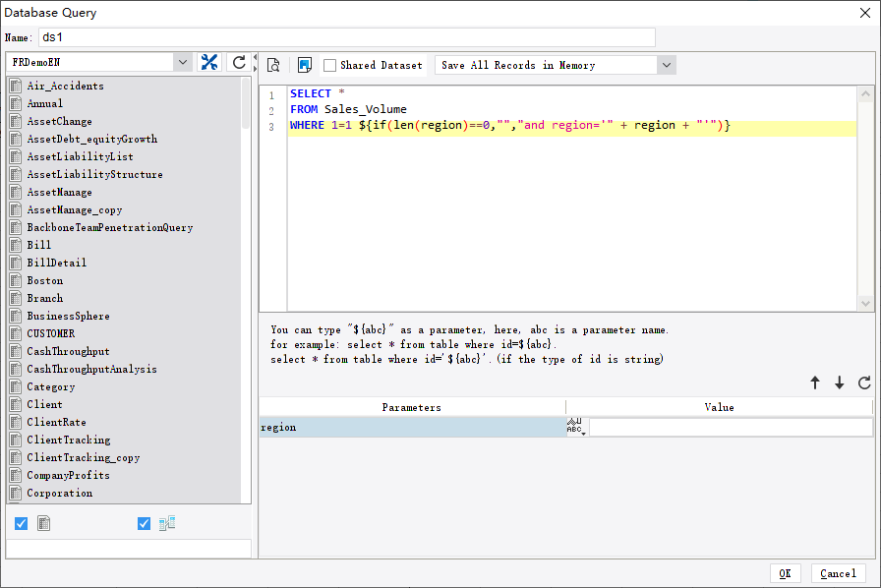Enable the Shared Dataset checkbox
The image size is (881, 588).
329,65
